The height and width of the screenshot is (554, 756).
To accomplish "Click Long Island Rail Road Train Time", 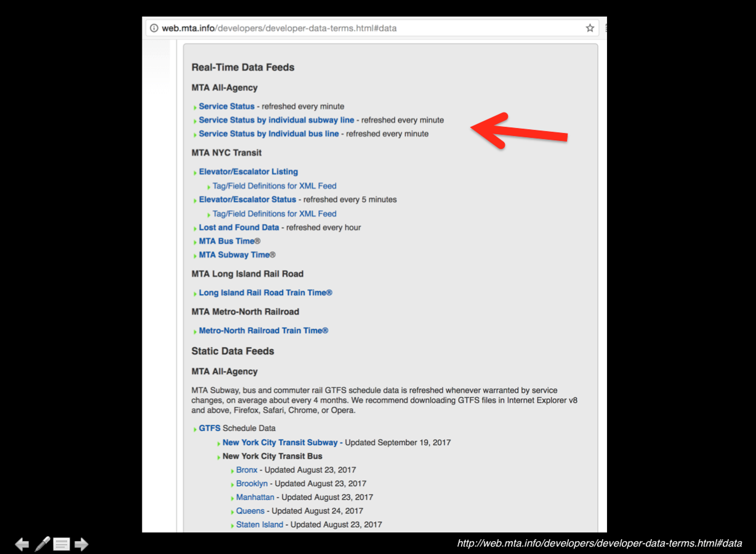I will coord(265,293).
